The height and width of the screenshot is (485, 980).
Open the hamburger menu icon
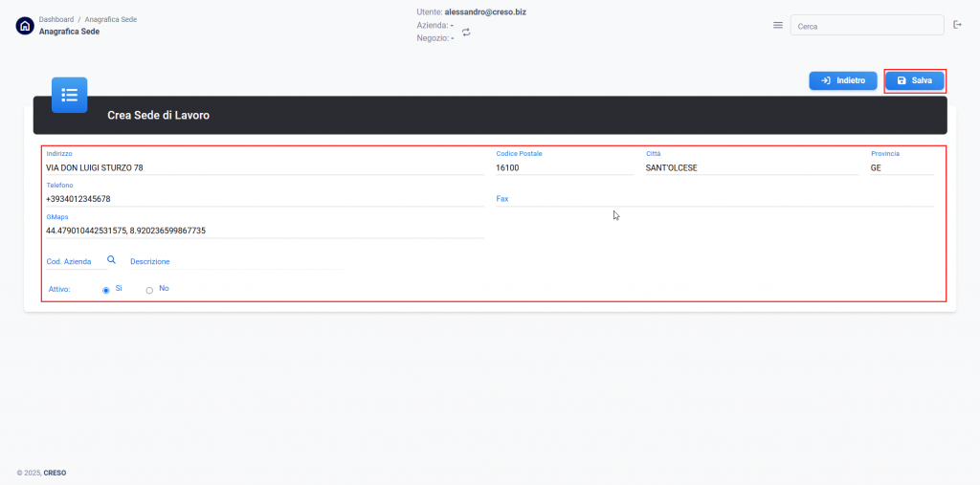click(x=778, y=26)
